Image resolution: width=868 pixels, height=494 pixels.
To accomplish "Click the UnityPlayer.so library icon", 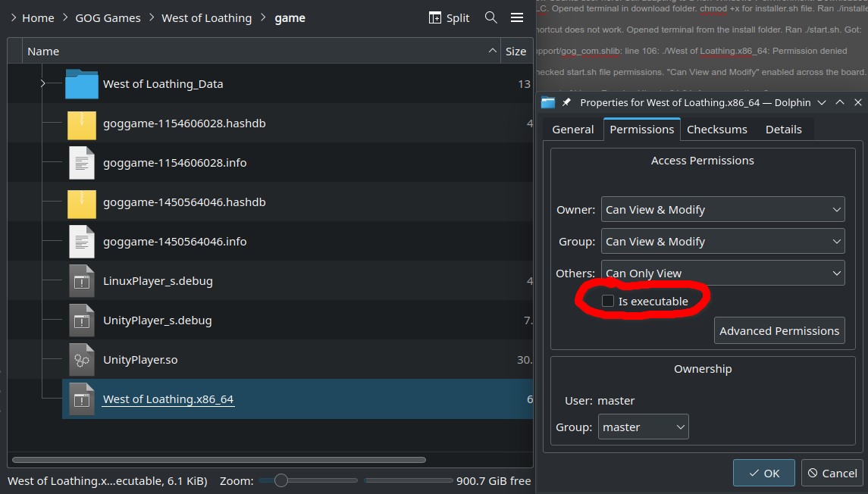I will 81,360.
